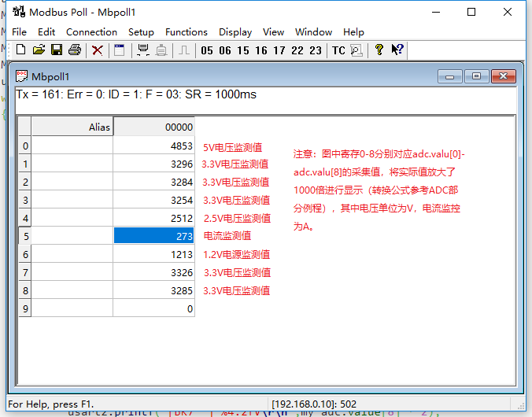Screen dimensions: 532x417
Task: Click the red X delete icon
Action: (98, 50)
